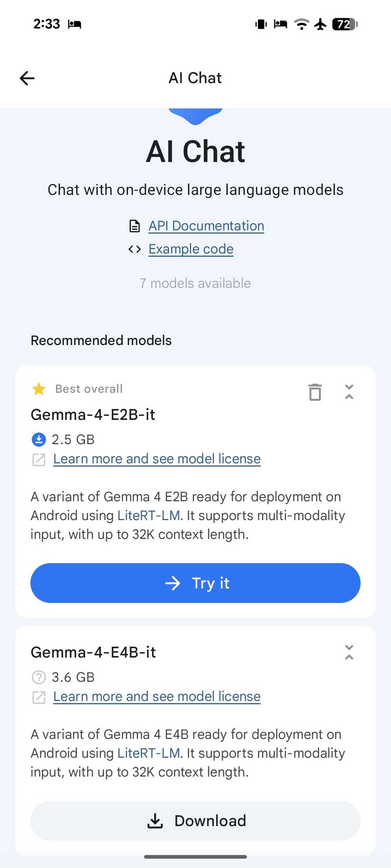The height and width of the screenshot is (868, 391).
Task: Open the LiteRT-LM link in E4B description
Action: coord(148,753)
